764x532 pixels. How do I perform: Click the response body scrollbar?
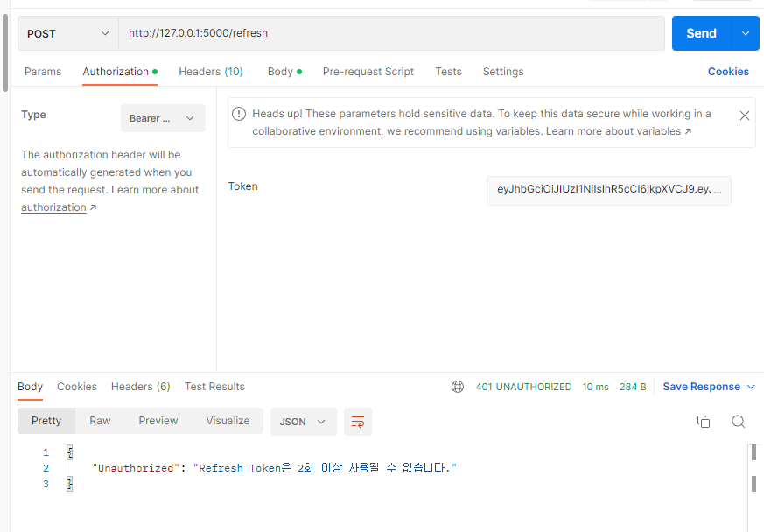tap(753, 468)
